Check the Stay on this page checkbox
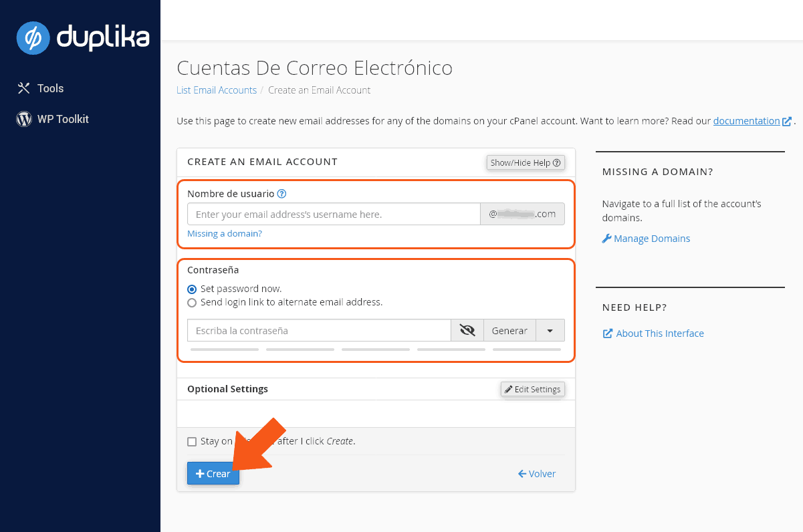803x532 pixels. (193, 441)
